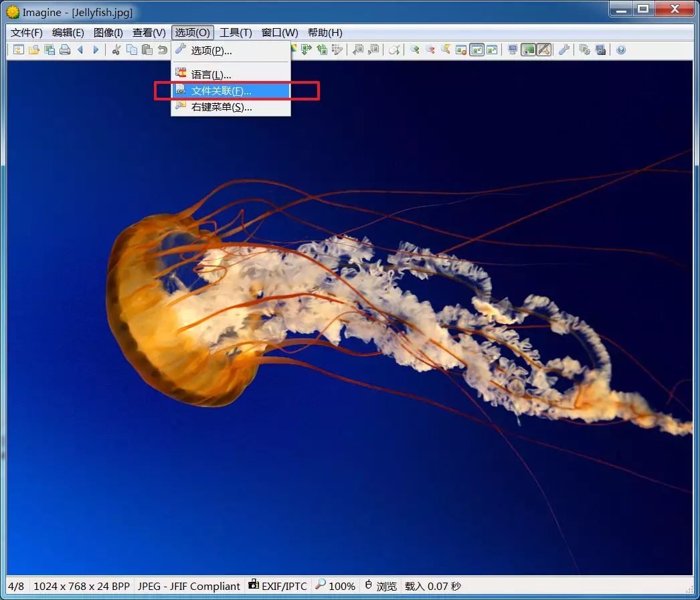The width and height of the screenshot is (700, 600).
Task: Click the image with orange badge icon
Action: [461, 50]
